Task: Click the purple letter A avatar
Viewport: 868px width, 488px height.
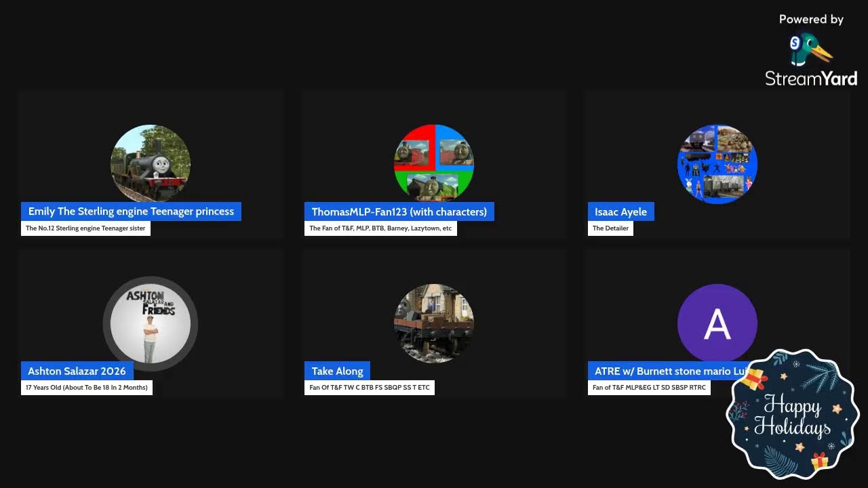Action: coord(717,324)
